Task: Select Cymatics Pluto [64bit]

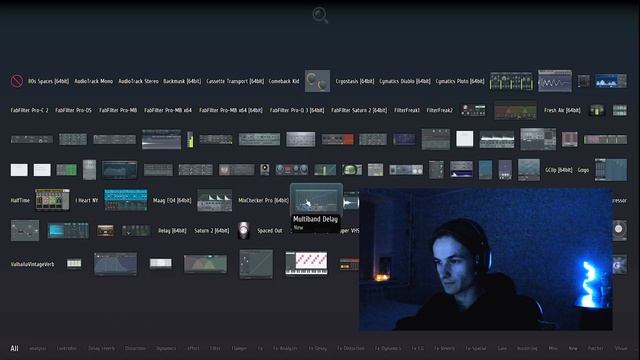Action: pos(460,81)
